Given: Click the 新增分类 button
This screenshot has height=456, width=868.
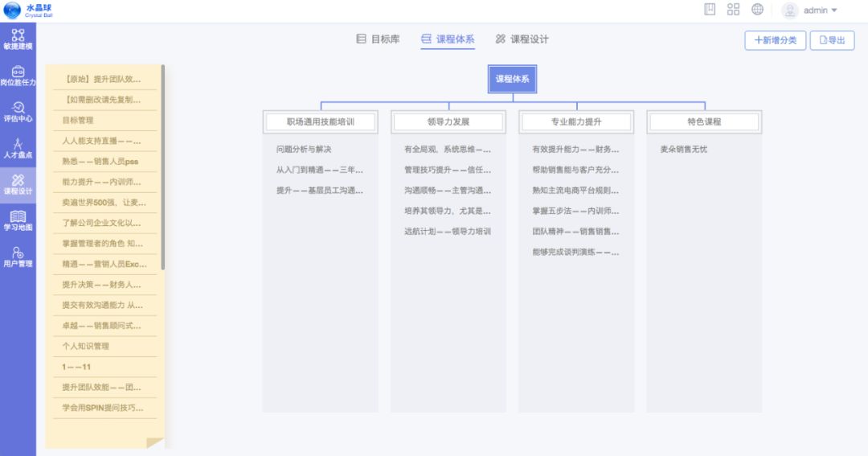Looking at the screenshot, I should (775, 40).
